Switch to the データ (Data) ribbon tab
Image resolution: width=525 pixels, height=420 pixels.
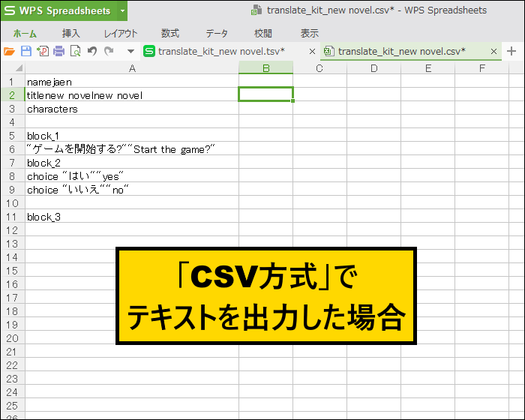(x=217, y=33)
